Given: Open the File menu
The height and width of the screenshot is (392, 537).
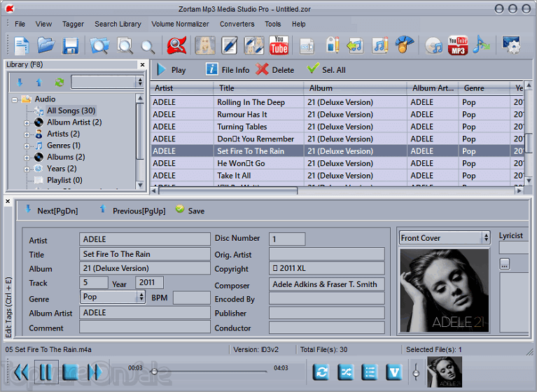Looking at the screenshot, I should [20, 24].
